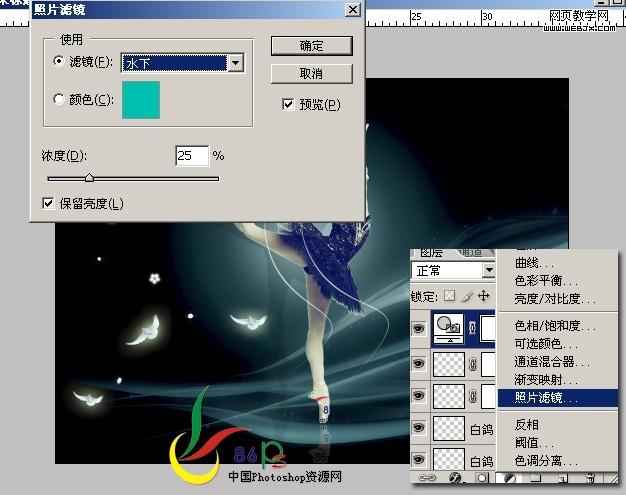Choose 阈值... menu item
This screenshot has width=626, height=495.
(534, 443)
